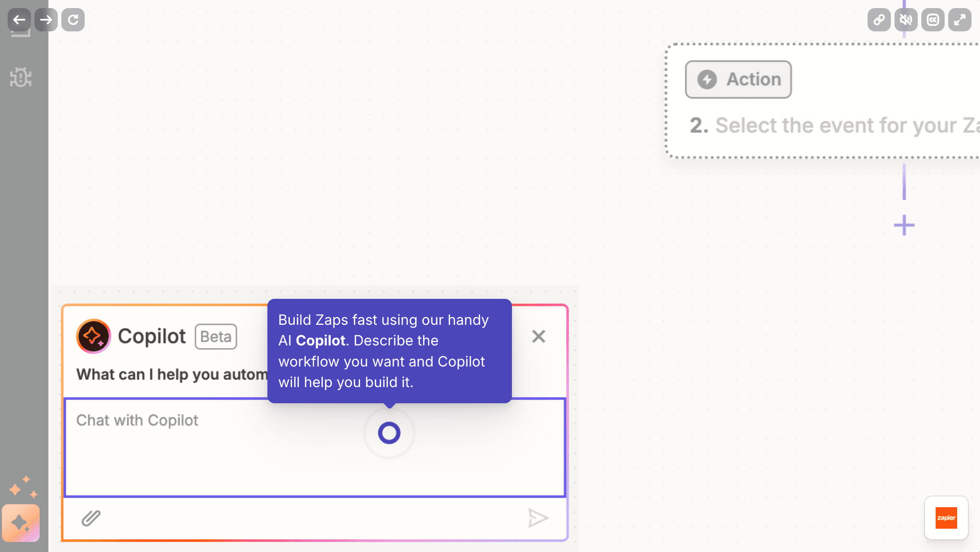Copy the link using the chain icon
Viewport: 980px width, 552px height.
click(879, 20)
